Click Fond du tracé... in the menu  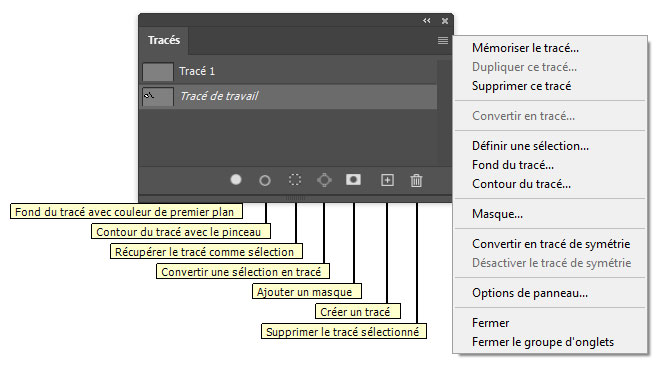(513, 165)
